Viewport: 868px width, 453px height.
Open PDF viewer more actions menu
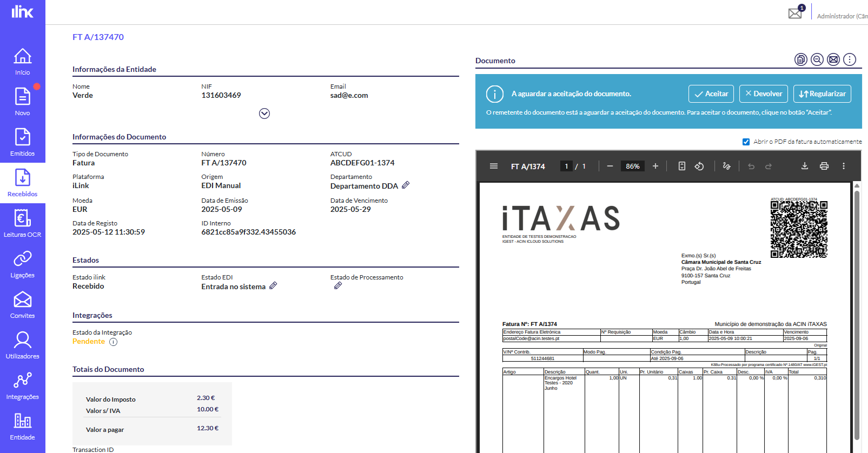(844, 166)
